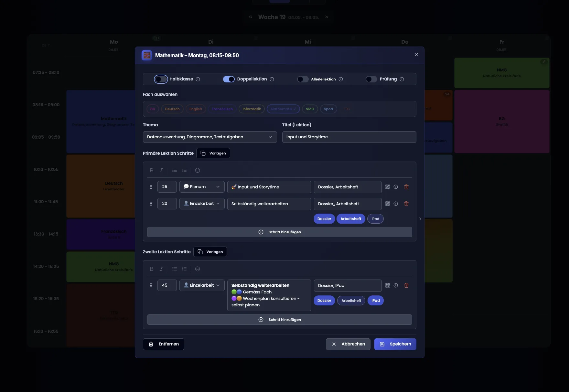Turn on the Prüfung switch
The image size is (569, 392).
(371, 79)
